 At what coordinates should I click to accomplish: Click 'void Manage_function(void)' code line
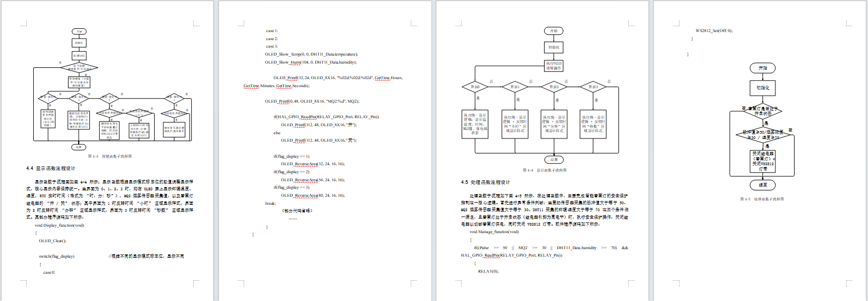point(494,231)
